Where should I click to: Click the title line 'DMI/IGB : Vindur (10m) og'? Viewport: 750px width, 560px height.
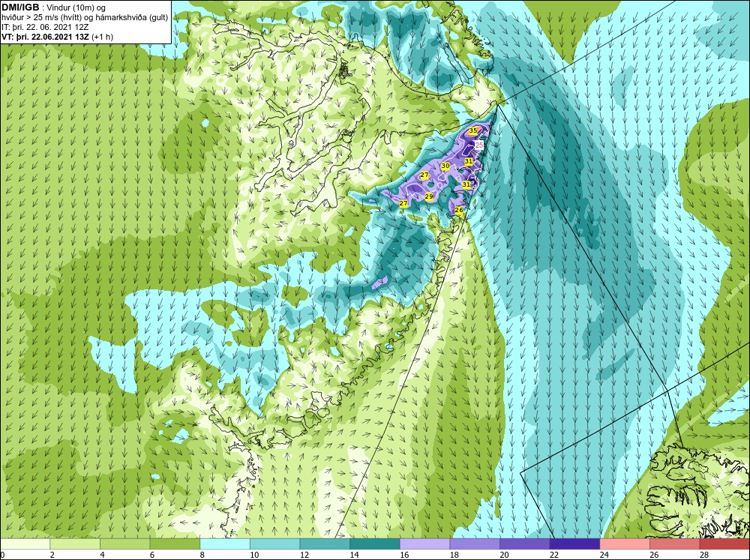(x=53, y=7)
